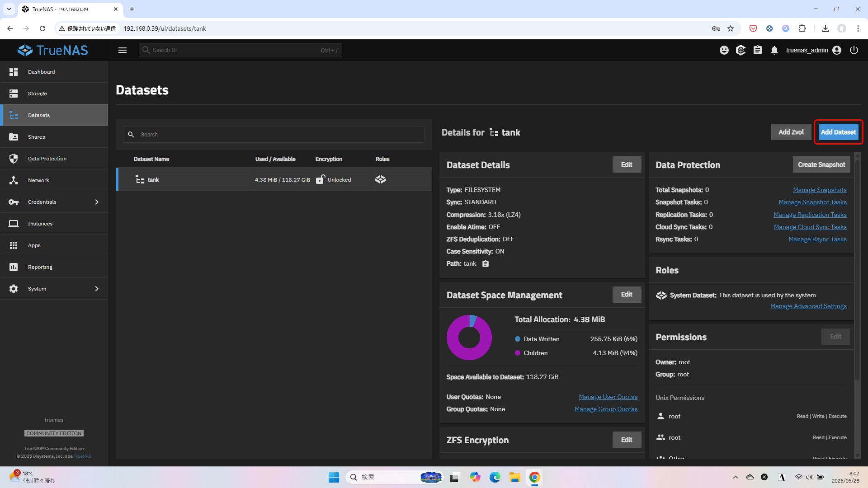868x488 pixels.
Task: Select the tank dataset row
Action: point(274,179)
